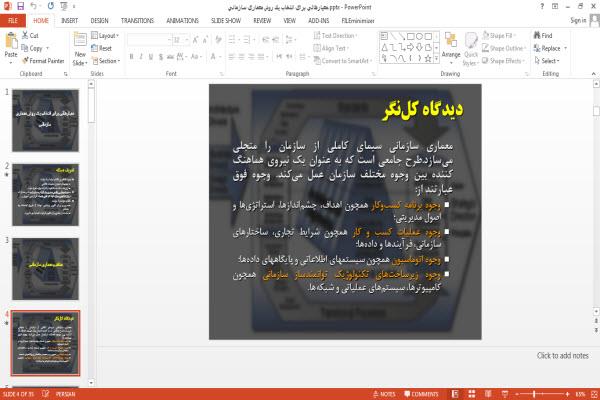This screenshot has height=400, width=600.
Task: Click the Sign in link
Action: (578, 20)
